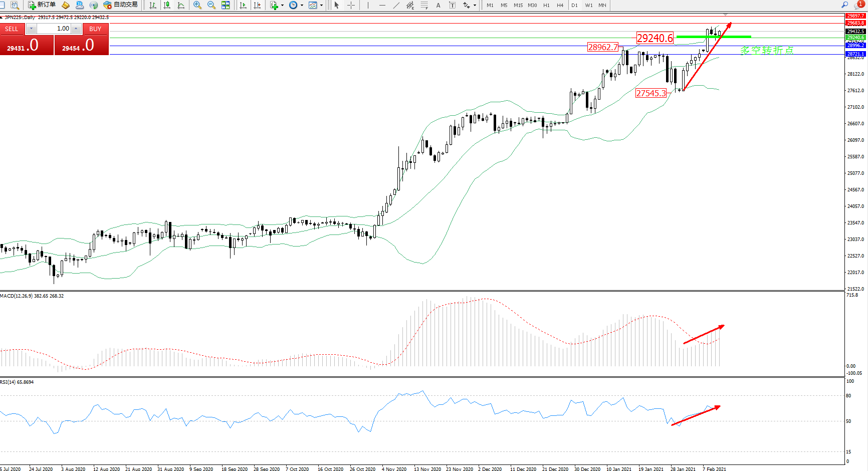Choose the Fibonacci retracement tool
This screenshot has width=868, height=471.
pyautogui.click(x=424, y=5)
